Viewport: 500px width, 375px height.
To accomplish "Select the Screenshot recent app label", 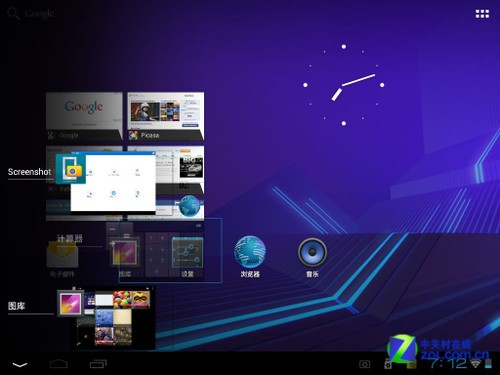I will (x=29, y=172).
